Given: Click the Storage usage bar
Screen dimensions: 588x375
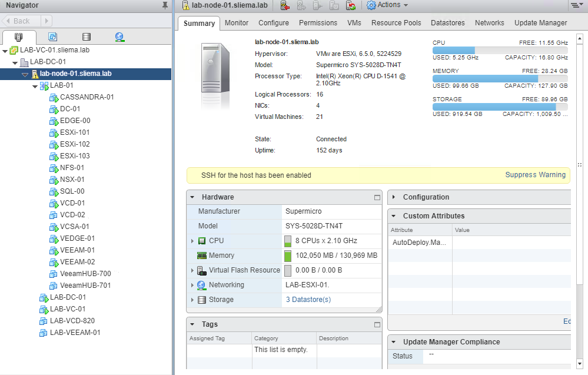Looking at the screenshot, I should point(500,107).
